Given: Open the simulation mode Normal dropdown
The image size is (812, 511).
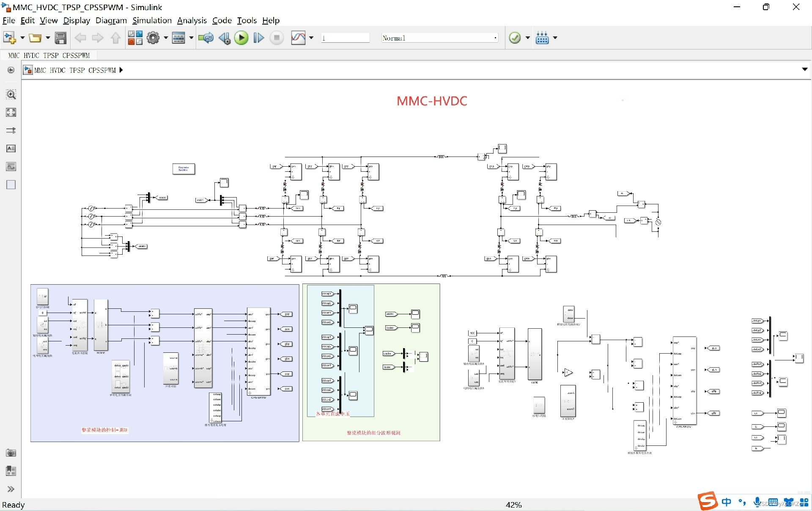Looking at the screenshot, I should (x=439, y=38).
